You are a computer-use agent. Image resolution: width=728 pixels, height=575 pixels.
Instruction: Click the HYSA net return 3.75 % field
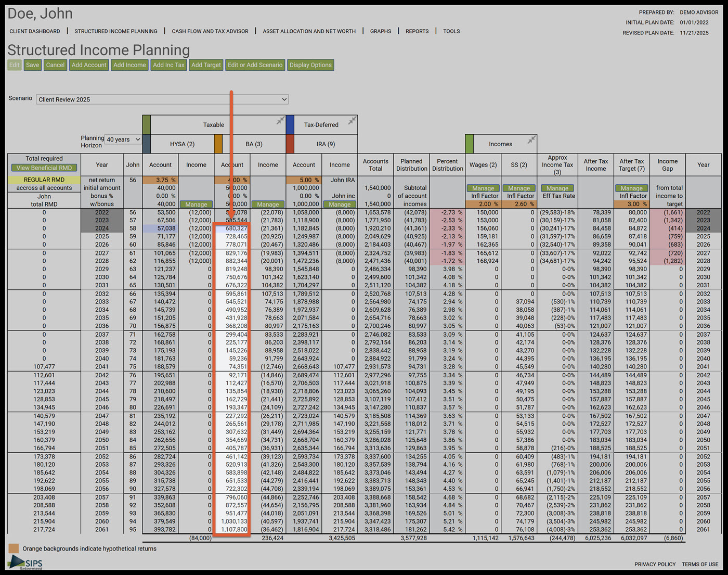[160, 180]
